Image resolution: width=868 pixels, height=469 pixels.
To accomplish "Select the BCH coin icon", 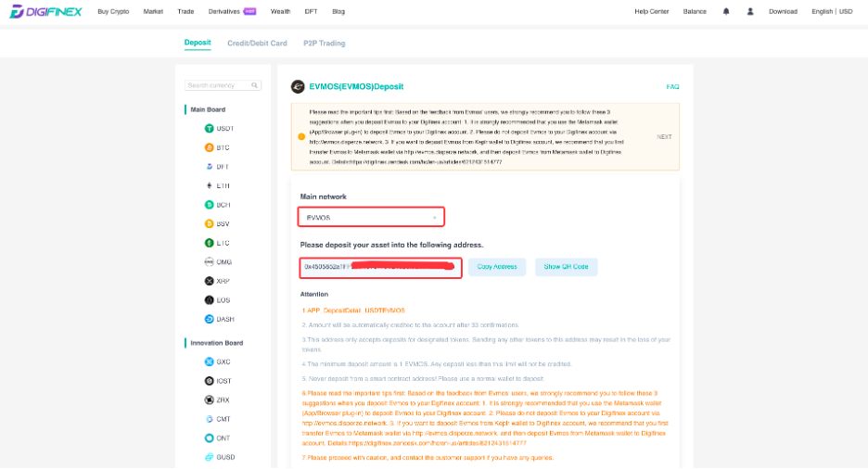I will (209, 205).
